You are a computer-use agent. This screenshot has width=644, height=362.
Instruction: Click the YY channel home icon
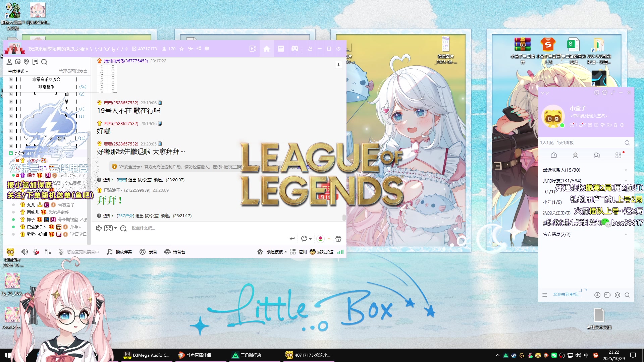(267, 49)
